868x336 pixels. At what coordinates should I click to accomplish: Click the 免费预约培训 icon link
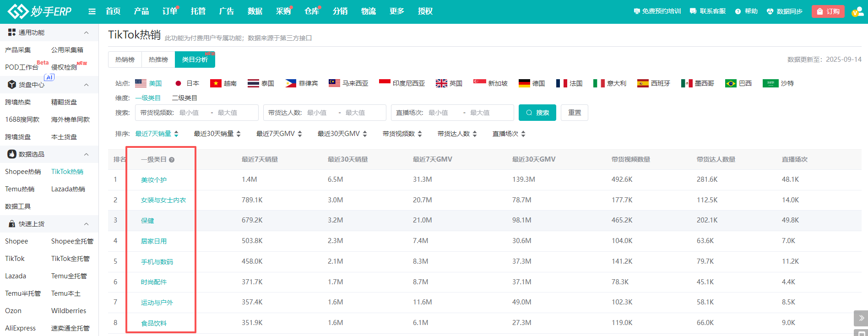point(637,11)
